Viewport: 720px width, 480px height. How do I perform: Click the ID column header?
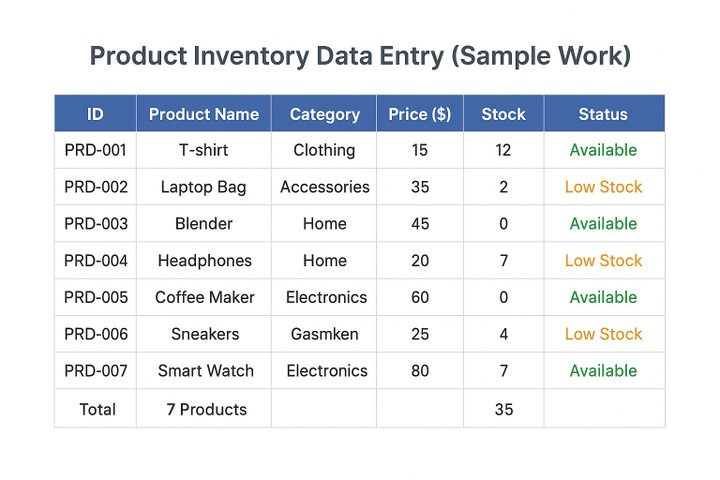tap(95, 114)
